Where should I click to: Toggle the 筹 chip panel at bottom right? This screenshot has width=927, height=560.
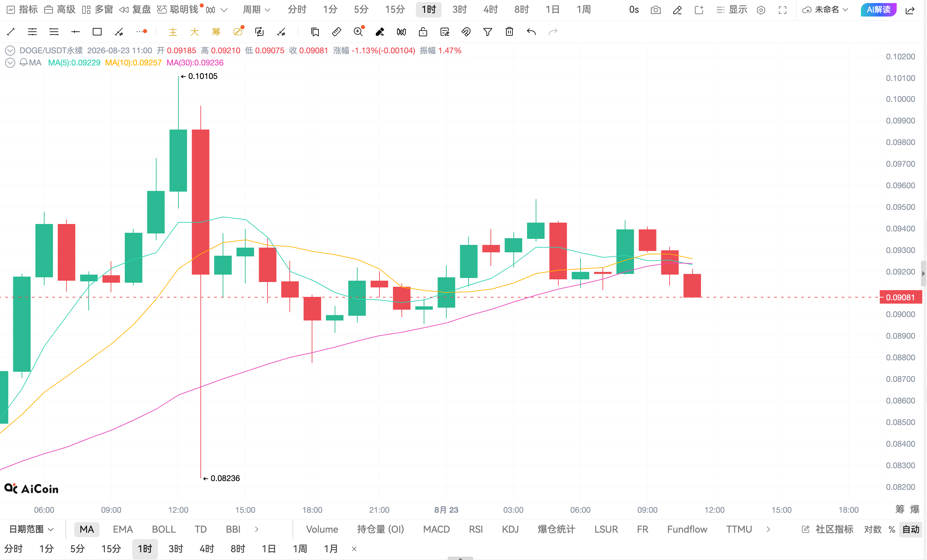click(x=900, y=509)
